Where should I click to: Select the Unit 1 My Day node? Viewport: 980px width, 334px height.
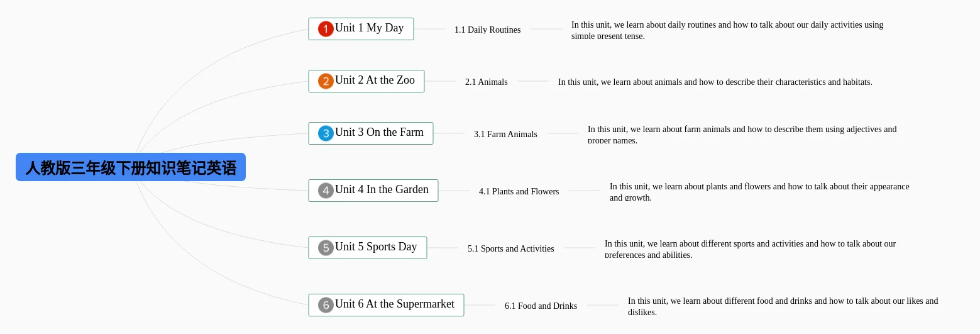coord(370,28)
